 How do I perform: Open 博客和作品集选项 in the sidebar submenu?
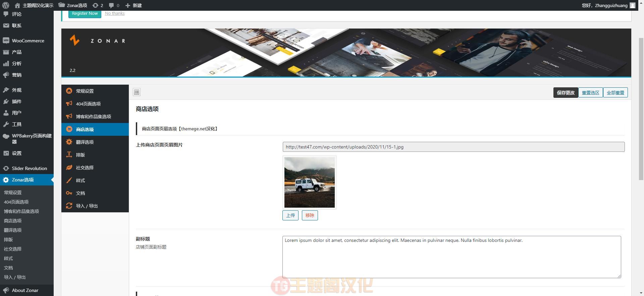pyautogui.click(x=21, y=211)
